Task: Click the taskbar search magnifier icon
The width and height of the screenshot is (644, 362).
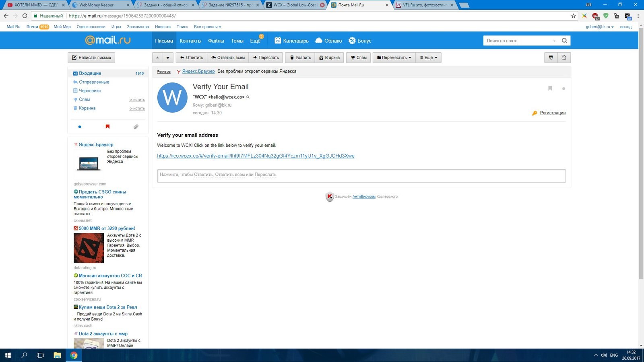Action: (24, 355)
